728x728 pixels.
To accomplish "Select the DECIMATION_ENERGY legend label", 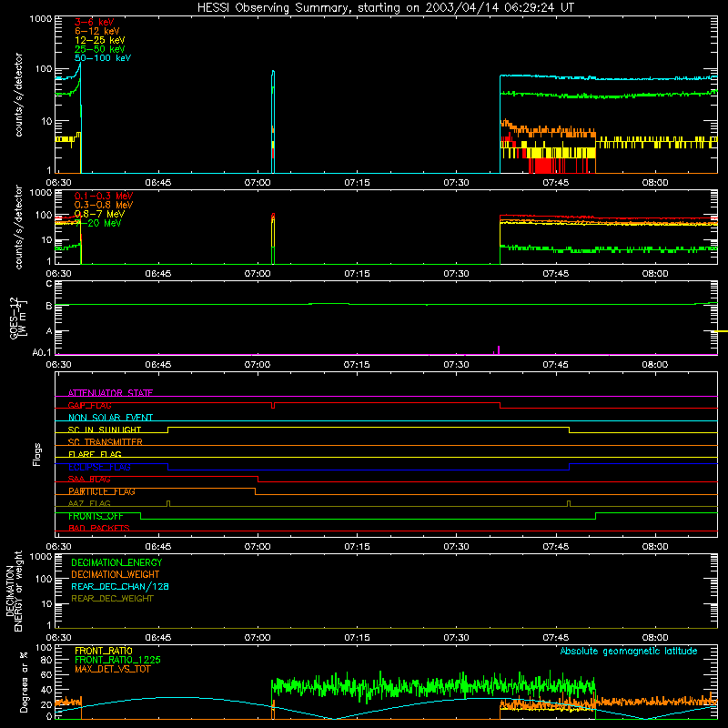I will [x=116, y=562].
